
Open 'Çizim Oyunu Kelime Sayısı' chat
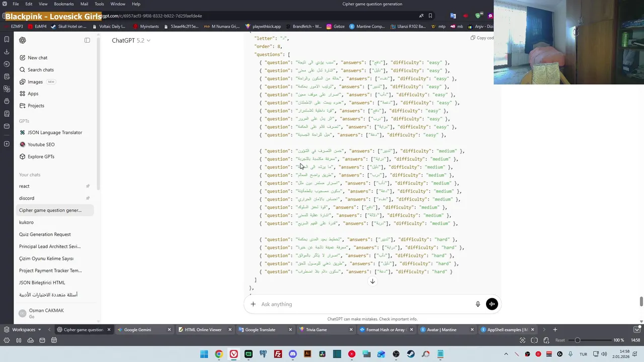54,258
